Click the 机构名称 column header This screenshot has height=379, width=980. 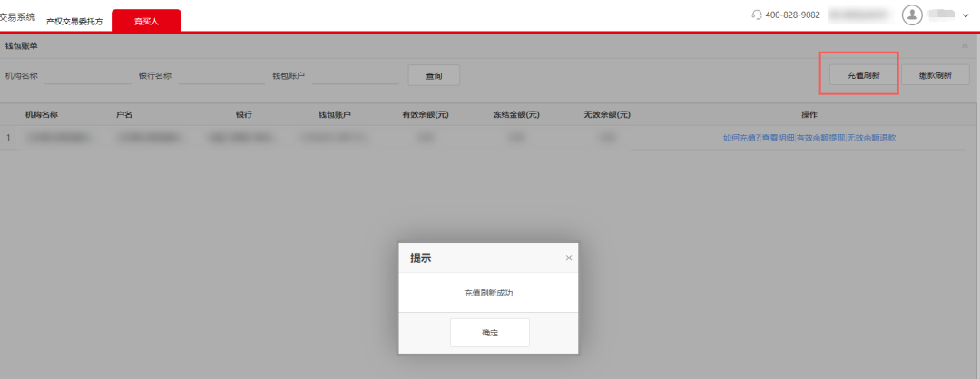[x=42, y=115]
